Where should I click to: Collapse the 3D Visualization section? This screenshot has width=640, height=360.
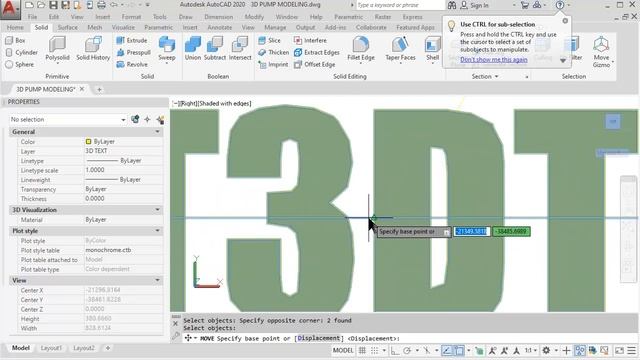tap(158, 210)
